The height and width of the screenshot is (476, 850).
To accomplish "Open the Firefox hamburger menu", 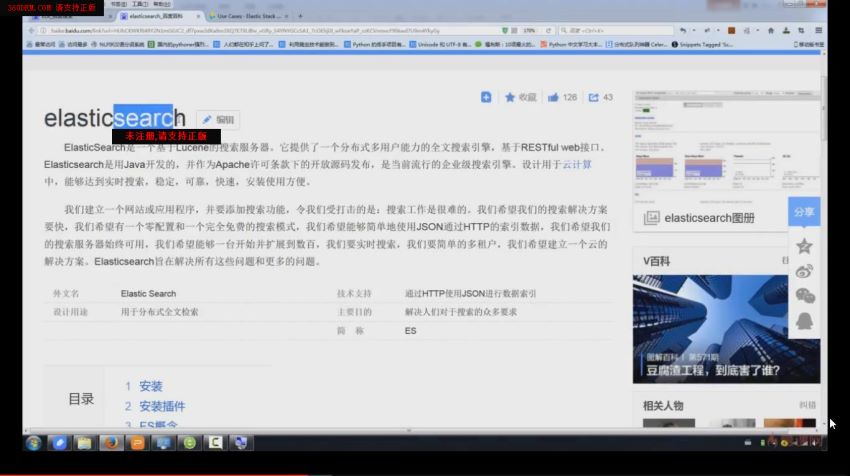I will click(x=819, y=31).
